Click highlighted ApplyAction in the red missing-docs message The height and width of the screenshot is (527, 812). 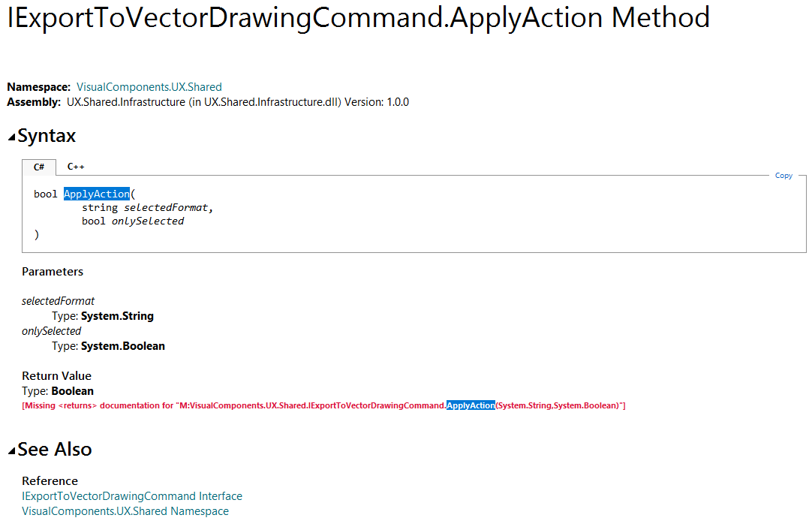pyautogui.click(x=471, y=405)
